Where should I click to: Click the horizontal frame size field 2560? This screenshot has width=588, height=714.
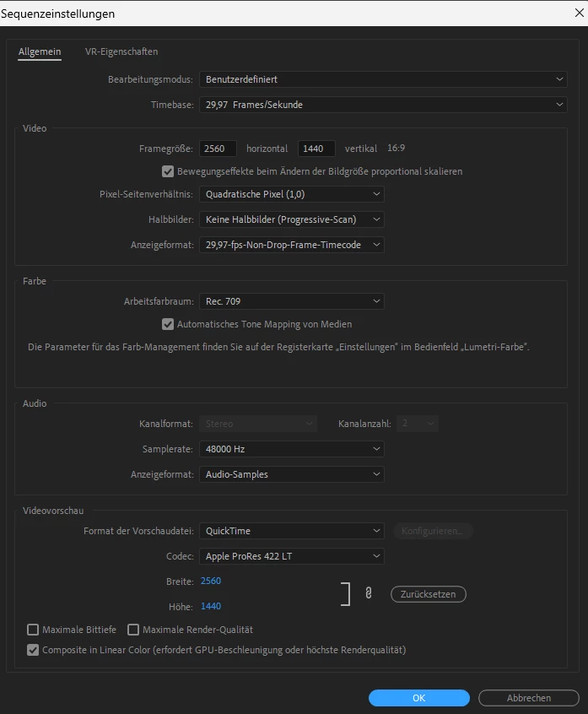tap(218, 149)
